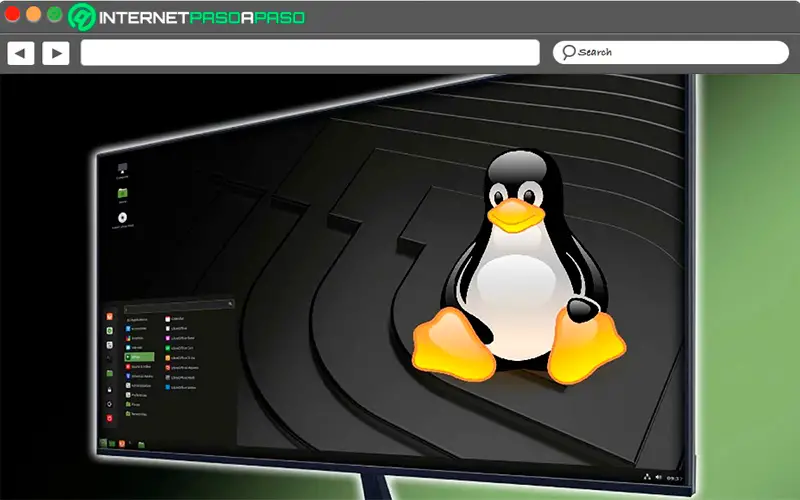The height and width of the screenshot is (500, 800).
Task: Click the Mint menu button on taskbar
Action: click(103, 443)
